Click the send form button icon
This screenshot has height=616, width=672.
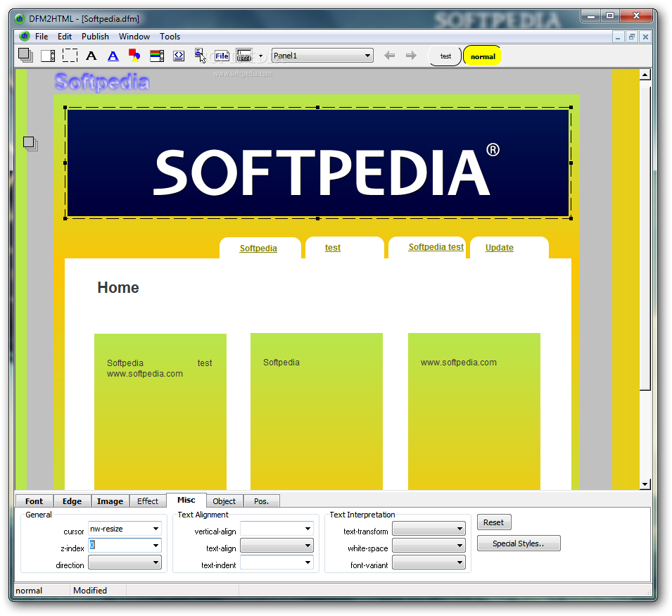click(244, 56)
